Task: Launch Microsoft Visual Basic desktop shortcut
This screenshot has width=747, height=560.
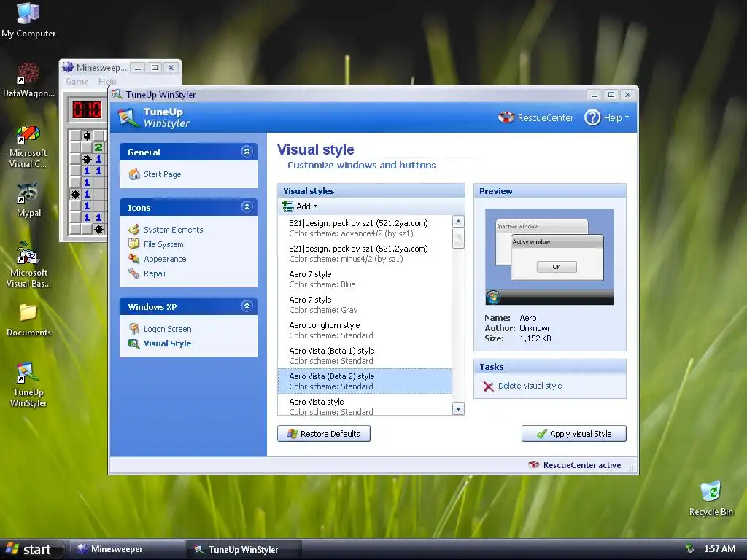Action: 28,265
